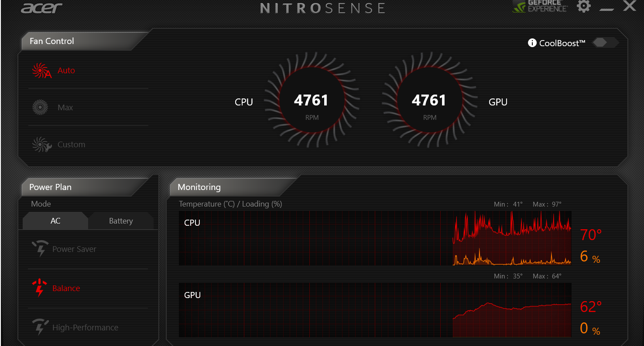Select the Auto fan mode icon

tap(41, 71)
